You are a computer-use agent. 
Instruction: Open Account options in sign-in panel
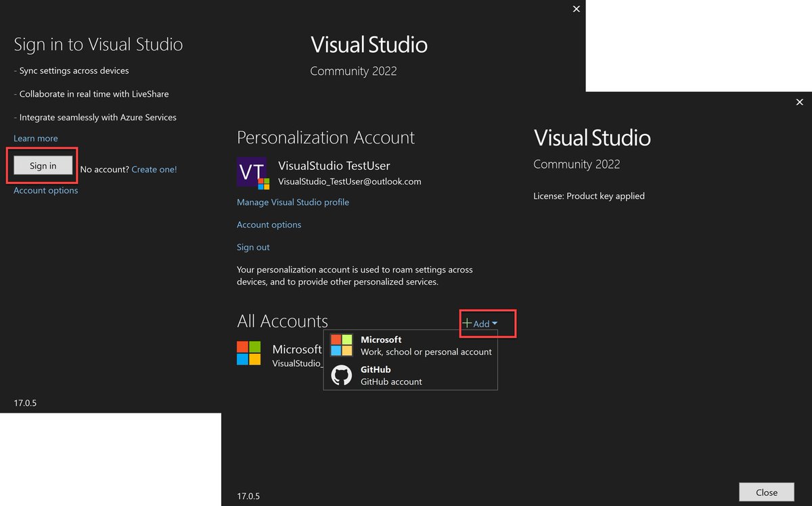point(46,190)
